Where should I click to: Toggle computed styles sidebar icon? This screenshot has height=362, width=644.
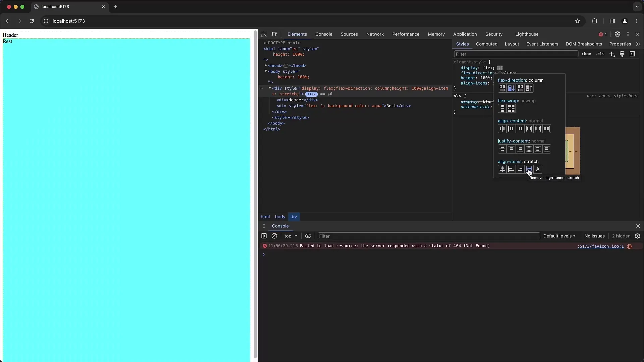tap(632, 54)
